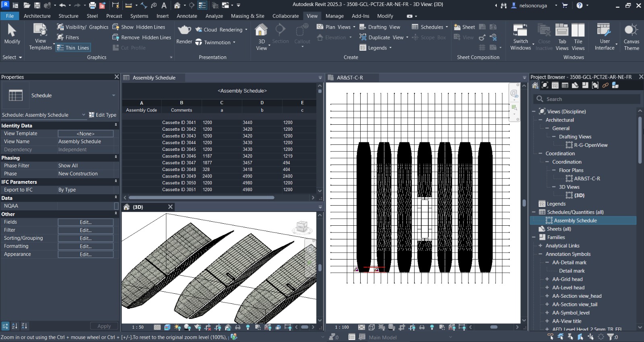Activate the AR&ST-C-R view tab

[350, 78]
